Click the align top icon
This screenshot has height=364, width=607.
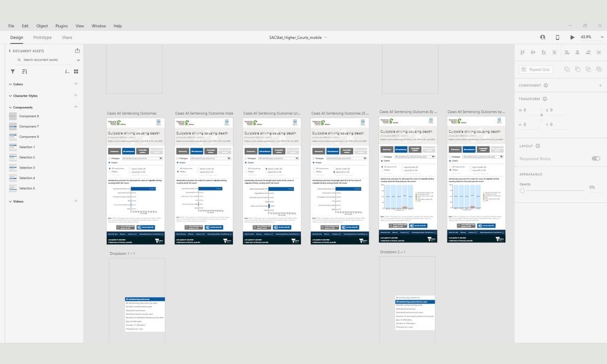(522, 52)
